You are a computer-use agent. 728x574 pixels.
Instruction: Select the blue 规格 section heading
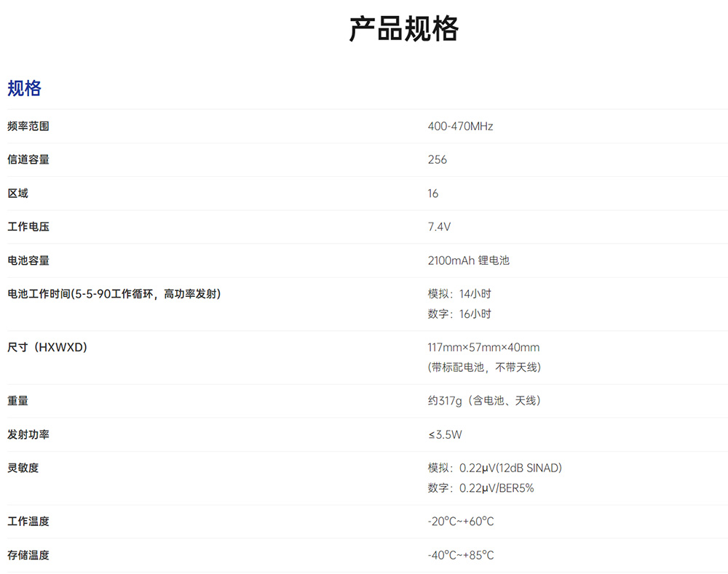pyautogui.click(x=25, y=89)
